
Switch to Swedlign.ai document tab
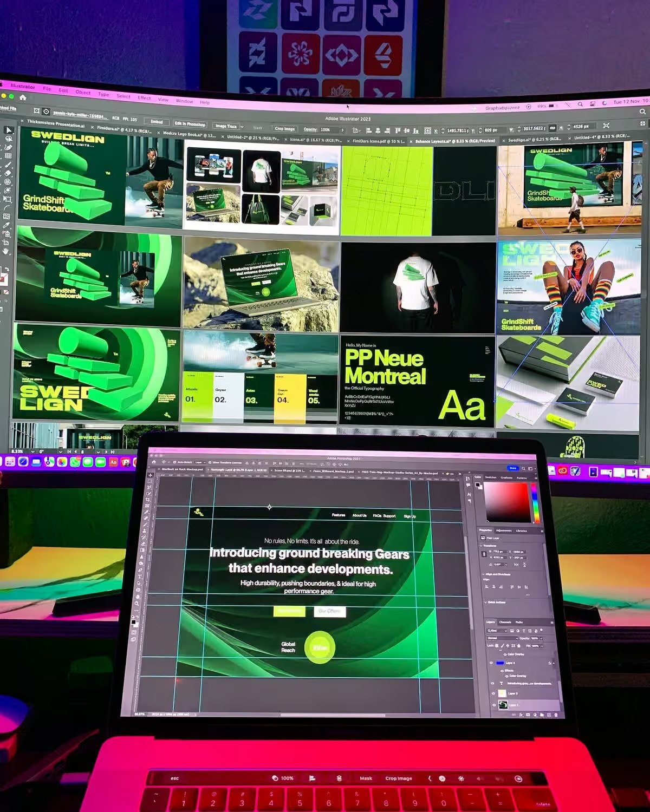[x=532, y=140]
